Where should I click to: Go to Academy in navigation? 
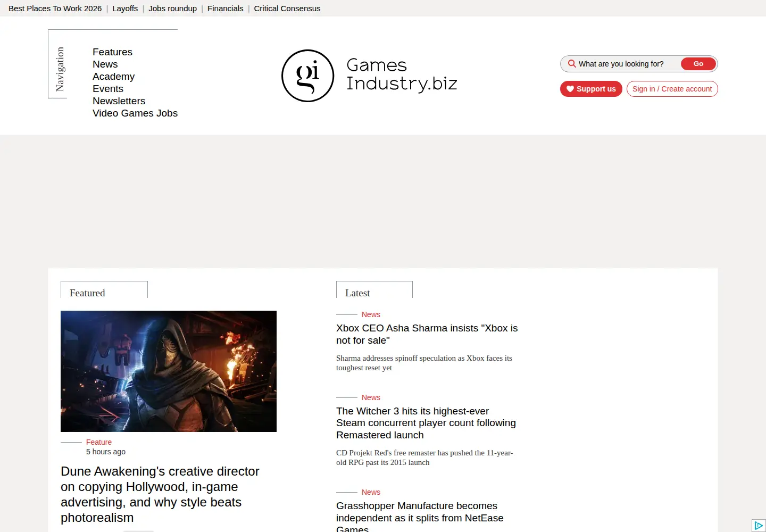click(113, 77)
